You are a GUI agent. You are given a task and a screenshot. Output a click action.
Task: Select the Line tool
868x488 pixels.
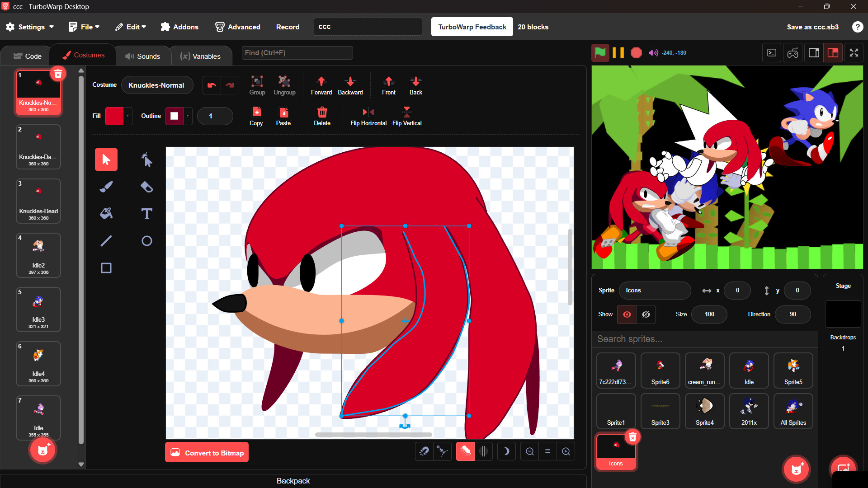point(106,241)
